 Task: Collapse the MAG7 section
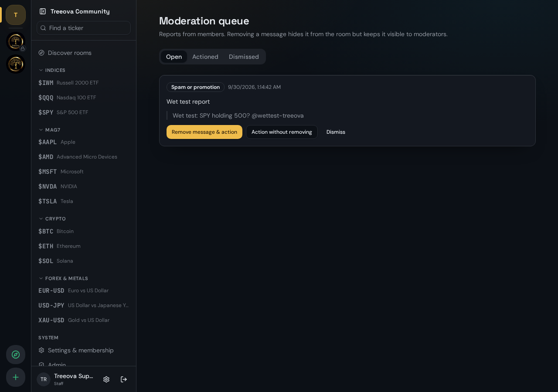coord(49,130)
